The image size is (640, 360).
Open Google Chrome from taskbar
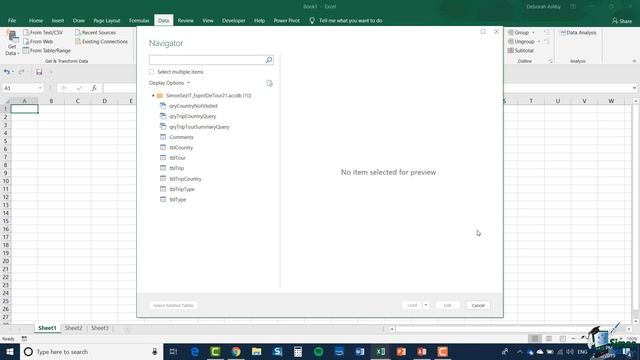click(x=236, y=351)
